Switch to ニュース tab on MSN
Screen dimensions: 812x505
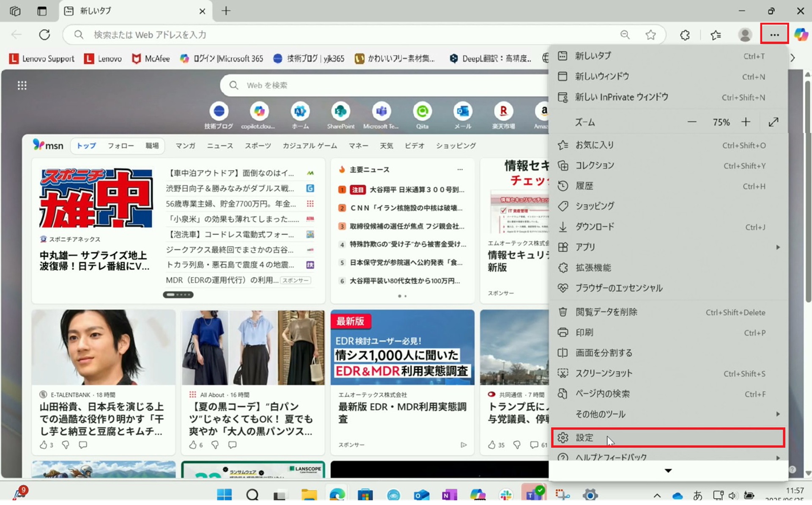click(x=219, y=146)
